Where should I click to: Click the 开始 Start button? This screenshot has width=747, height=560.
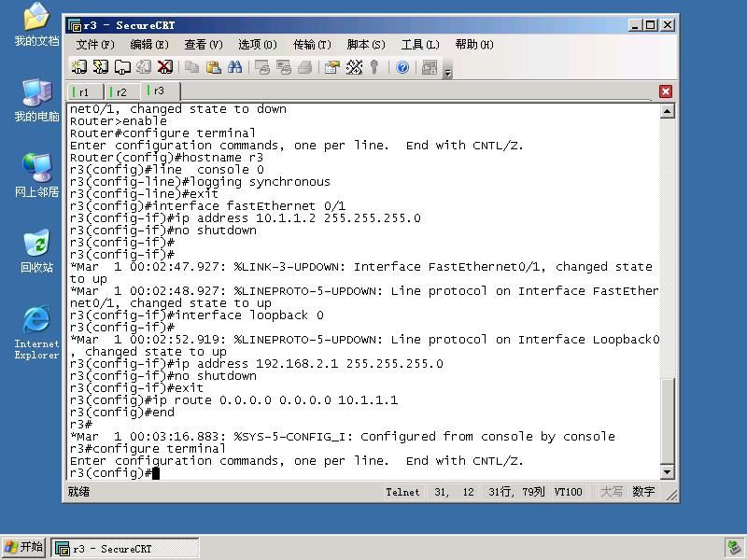coord(24,547)
